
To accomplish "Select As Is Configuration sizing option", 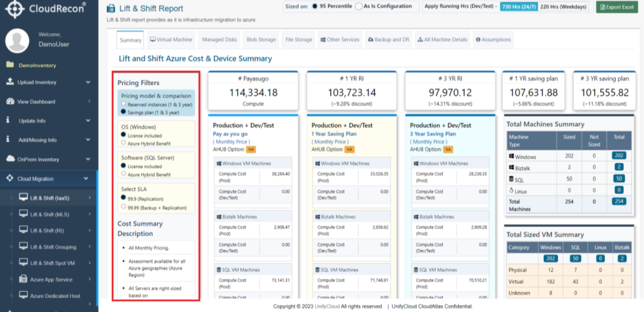I will [359, 6].
